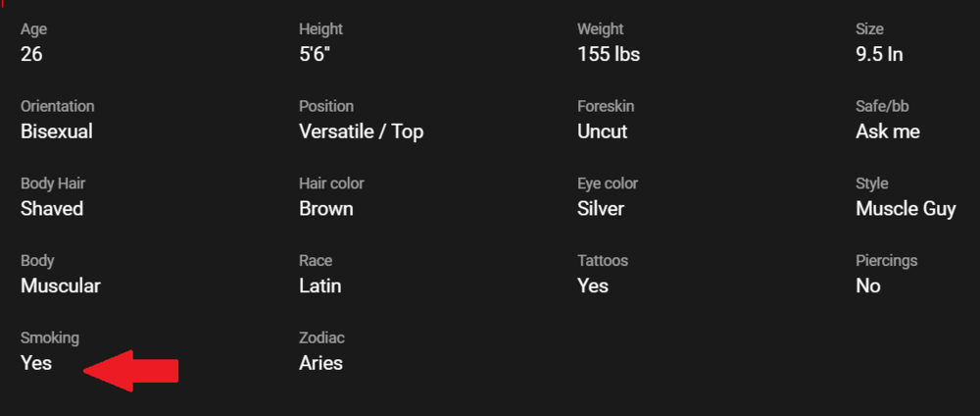Click the Piercings value No
Screen dimensions: 980x416
[868, 286]
